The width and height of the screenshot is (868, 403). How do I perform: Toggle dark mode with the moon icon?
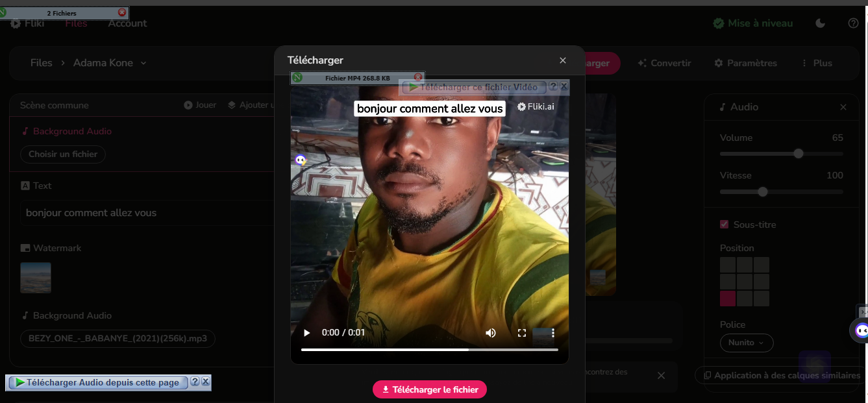click(821, 23)
